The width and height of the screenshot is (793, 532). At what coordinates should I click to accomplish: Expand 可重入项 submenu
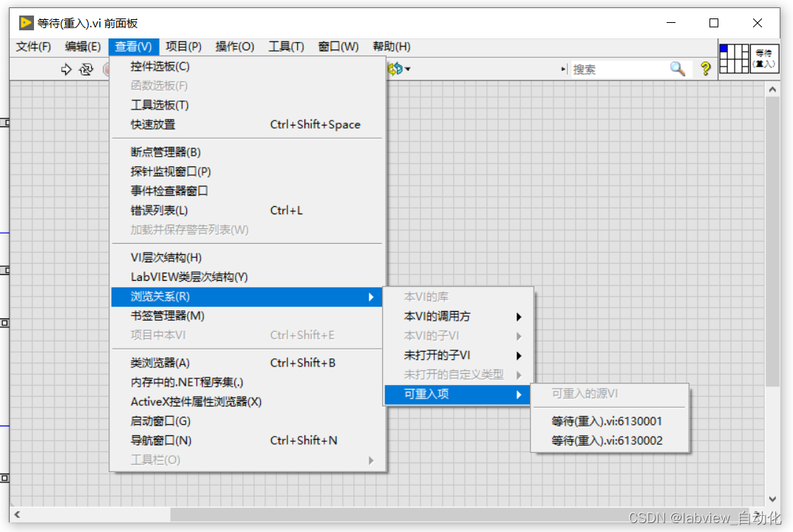click(457, 395)
